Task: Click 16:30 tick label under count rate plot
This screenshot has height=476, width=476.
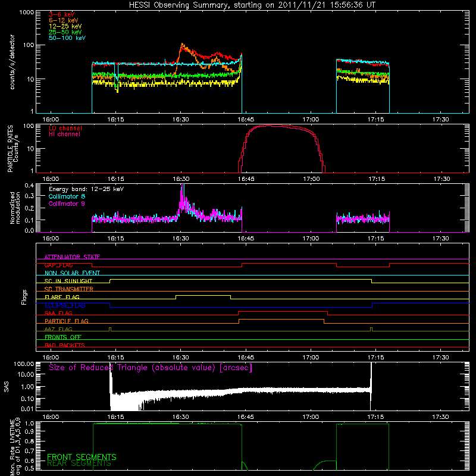Action: point(180,120)
